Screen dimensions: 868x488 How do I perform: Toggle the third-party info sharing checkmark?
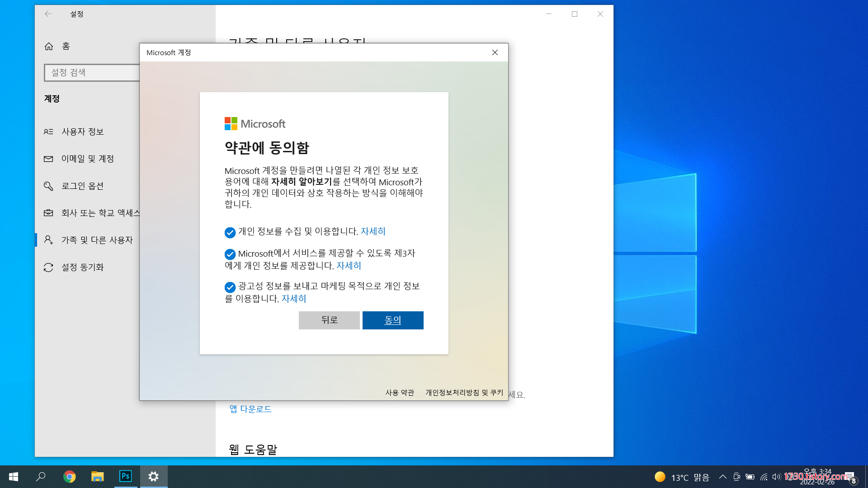(x=230, y=254)
